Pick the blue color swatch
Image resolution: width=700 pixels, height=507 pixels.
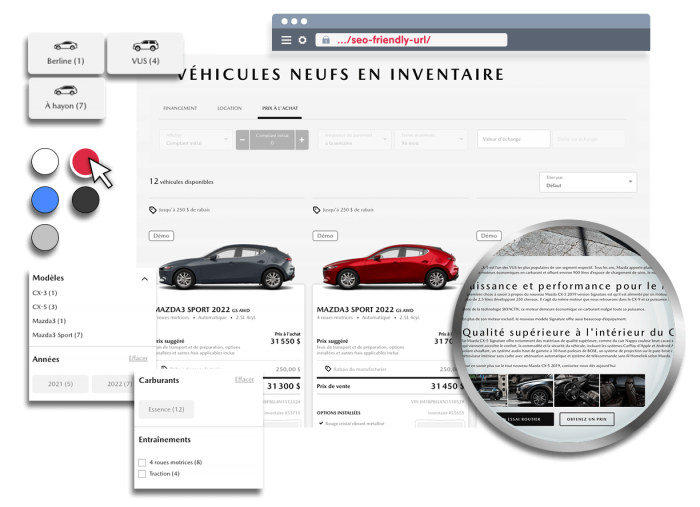click(x=45, y=199)
